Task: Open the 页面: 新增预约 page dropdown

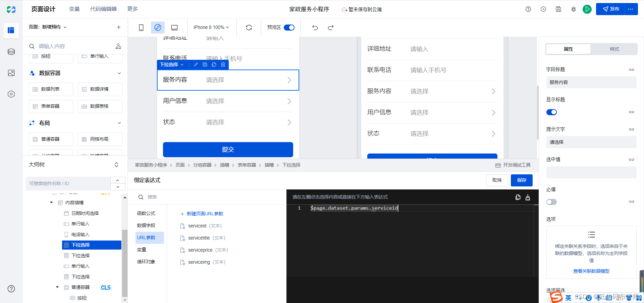Action: click(48, 27)
